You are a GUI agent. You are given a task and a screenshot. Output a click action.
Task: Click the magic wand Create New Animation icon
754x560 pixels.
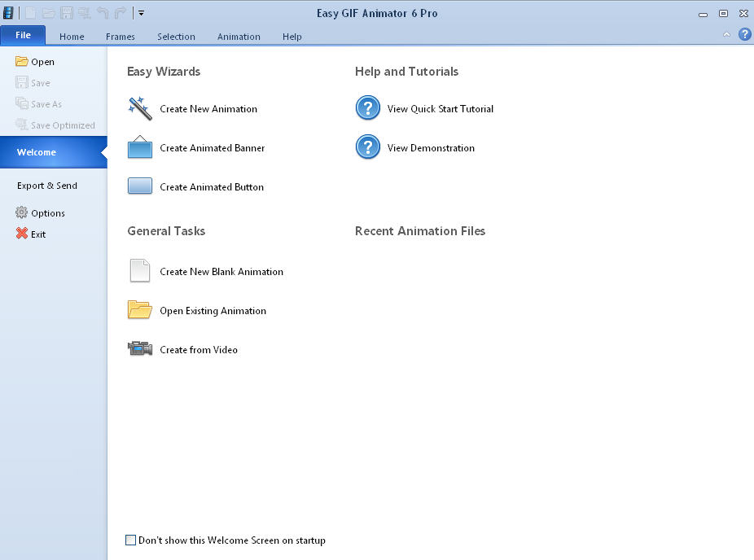[140, 108]
